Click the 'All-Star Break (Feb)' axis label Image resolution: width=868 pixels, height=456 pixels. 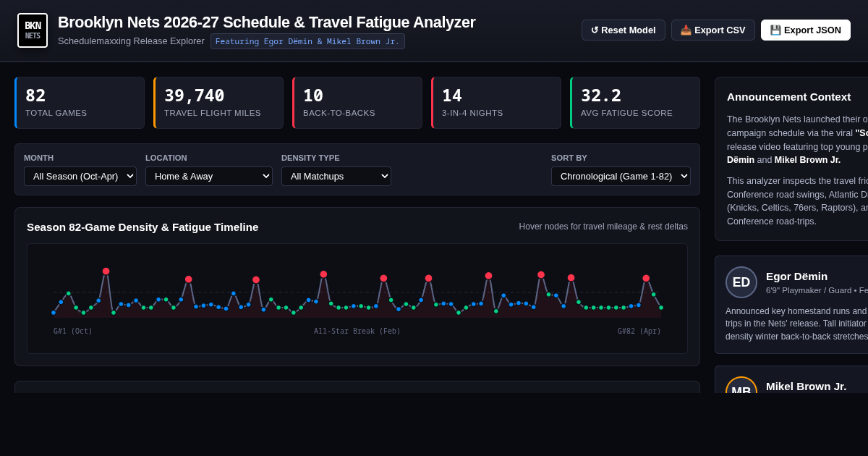pos(357,332)
